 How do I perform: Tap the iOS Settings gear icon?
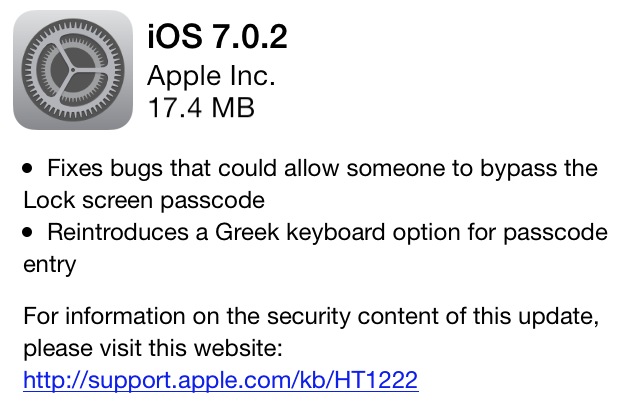pyautogui.click(x=74, y=71)
